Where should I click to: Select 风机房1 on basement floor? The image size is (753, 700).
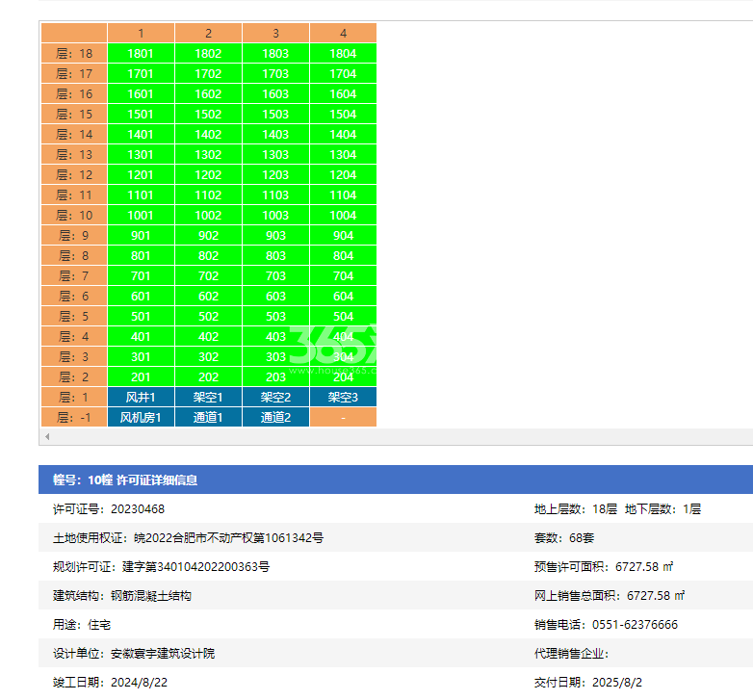(x=141, y=417)
